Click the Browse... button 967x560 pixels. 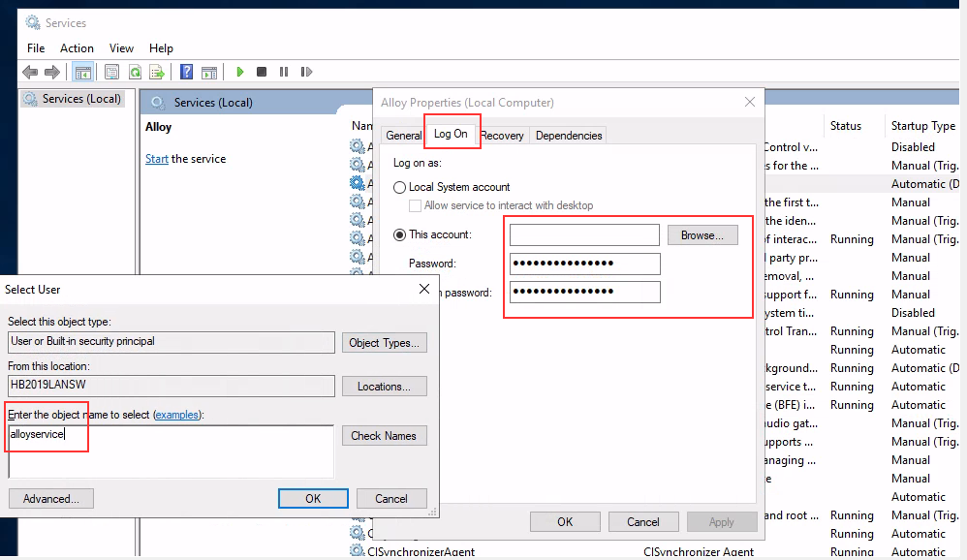click(702, 235)
